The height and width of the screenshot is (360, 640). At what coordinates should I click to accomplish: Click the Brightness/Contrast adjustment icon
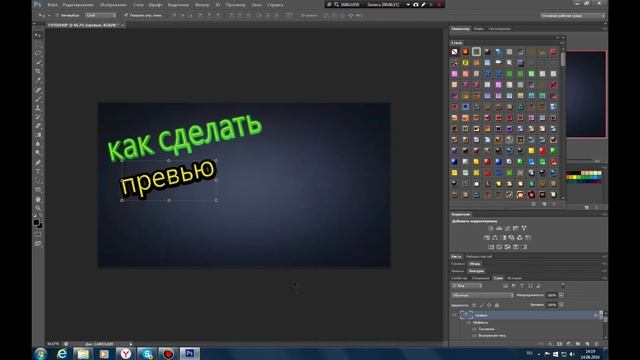click(x=491, y=228)
